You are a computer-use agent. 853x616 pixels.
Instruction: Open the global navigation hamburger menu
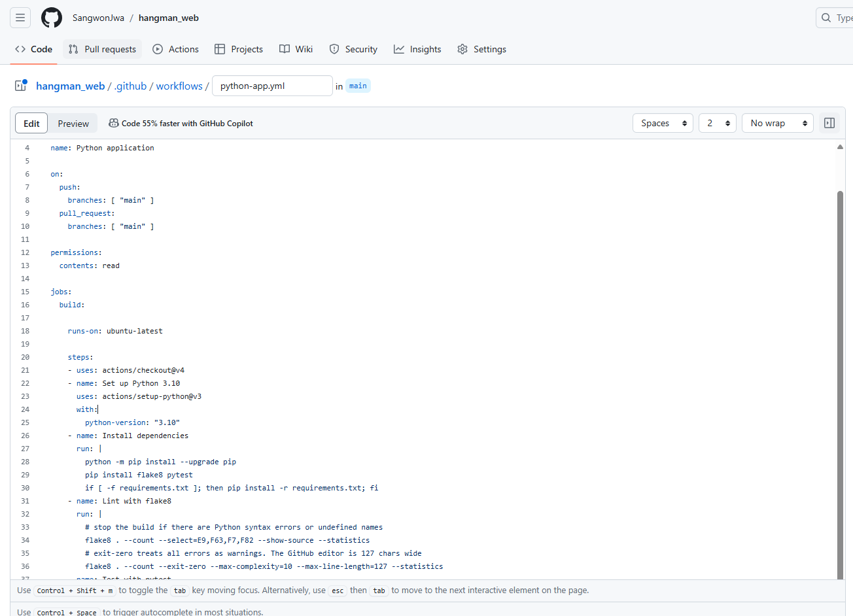click(20, 18)
